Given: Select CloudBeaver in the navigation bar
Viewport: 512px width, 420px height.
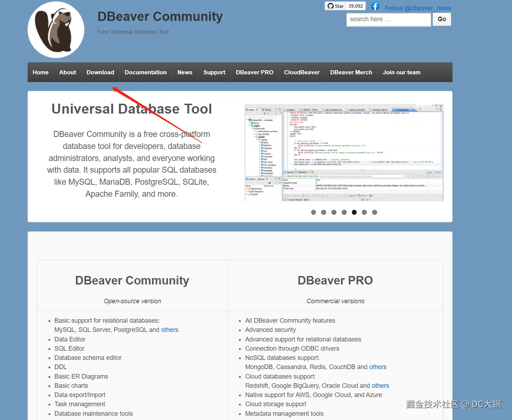Looking at the screenshot, I should pos(302,72).
